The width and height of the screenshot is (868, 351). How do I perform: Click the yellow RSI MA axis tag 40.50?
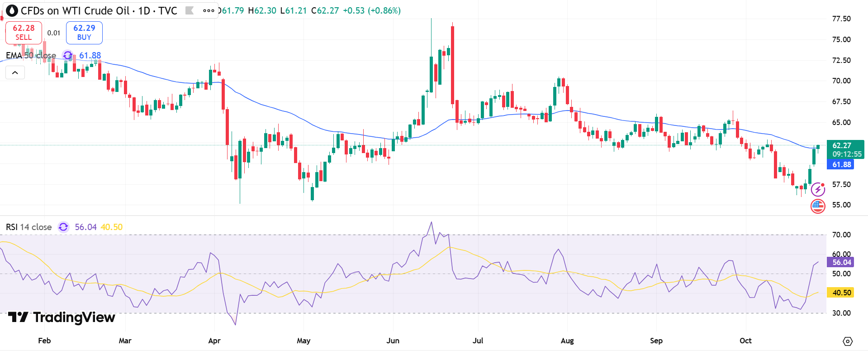pyautogui.click(x=840, y=293)
